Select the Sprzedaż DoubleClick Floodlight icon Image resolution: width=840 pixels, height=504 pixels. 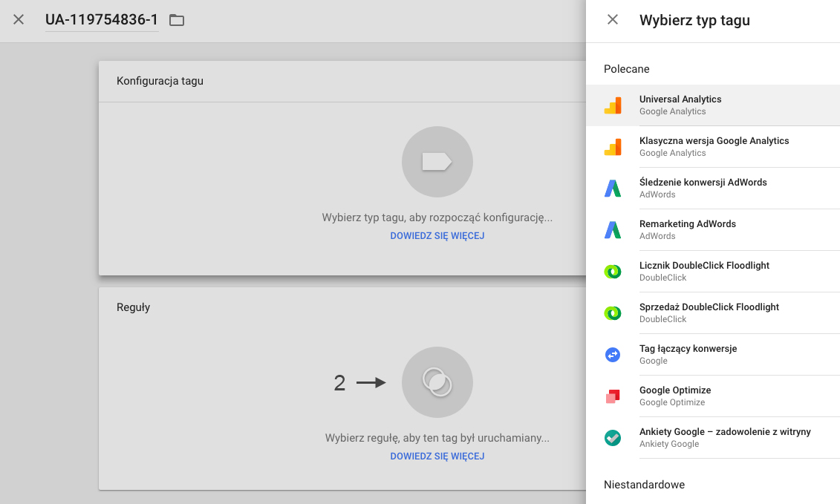pyautogui.click(x=612, y=313)
